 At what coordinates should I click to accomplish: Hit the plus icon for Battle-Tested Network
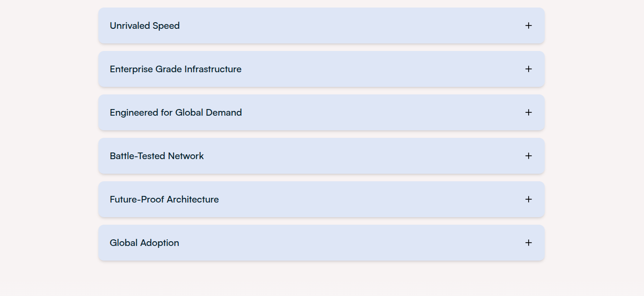point(529,156)
